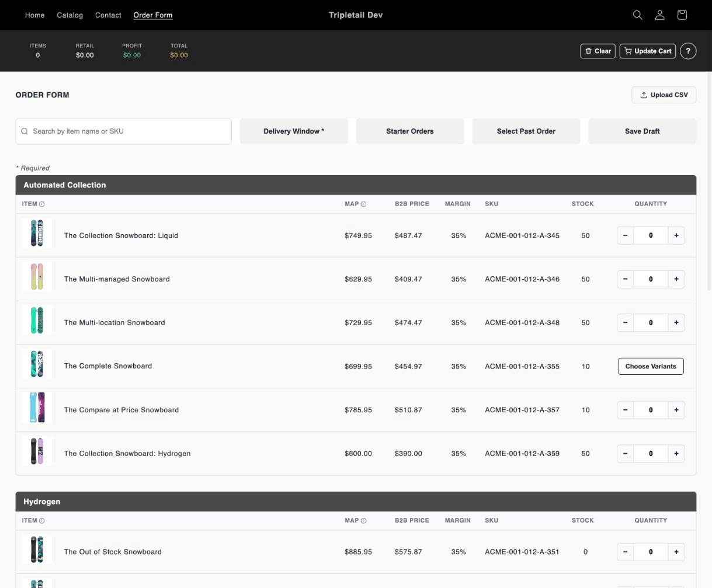Click the search by item name field

click(x=123, y=131)
